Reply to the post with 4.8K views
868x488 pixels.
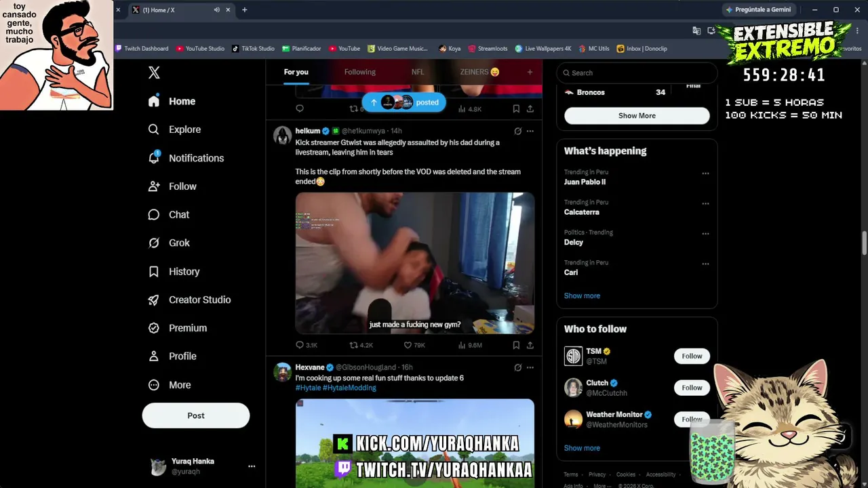click(x=300, y=108)
